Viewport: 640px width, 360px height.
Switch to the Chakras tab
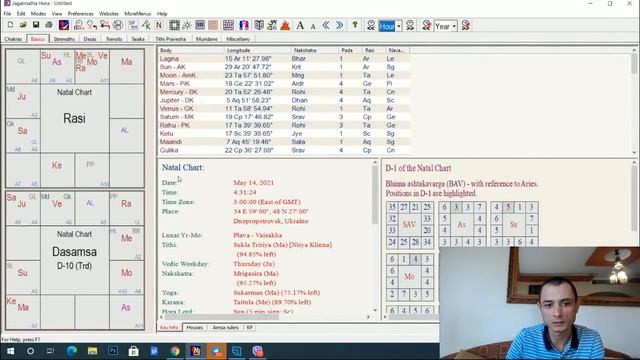click(x=13, y=39)
